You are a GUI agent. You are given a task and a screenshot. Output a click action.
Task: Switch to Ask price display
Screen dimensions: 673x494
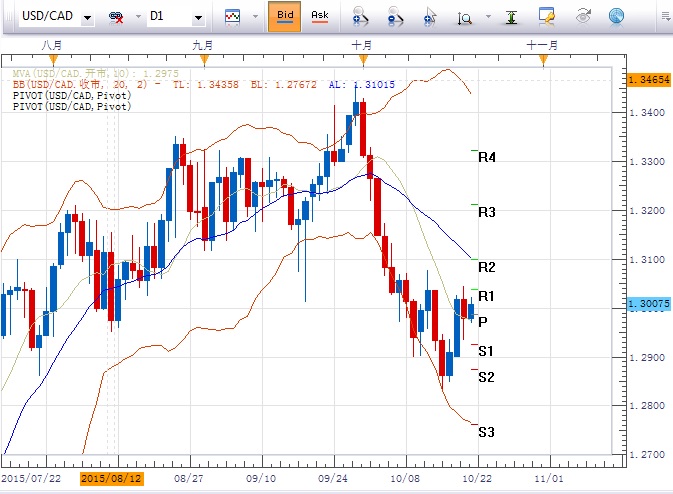pyautogui.click(x=320, y=16)
